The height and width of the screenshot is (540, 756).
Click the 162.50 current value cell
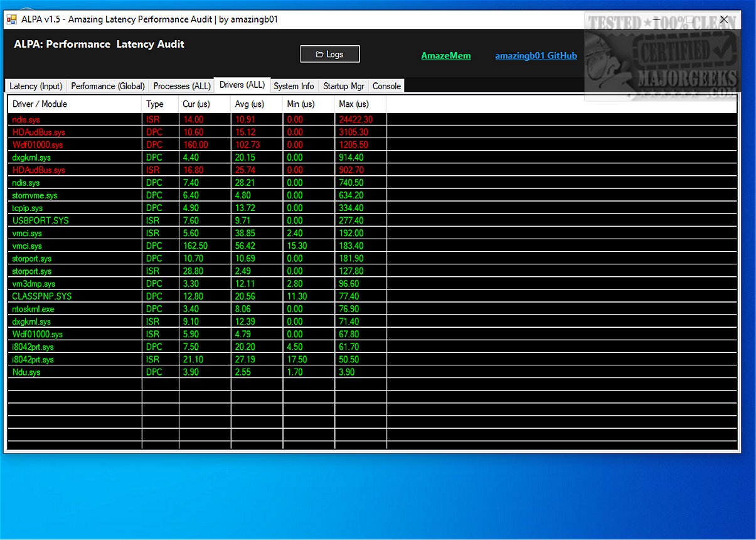[x=205, y=246]
